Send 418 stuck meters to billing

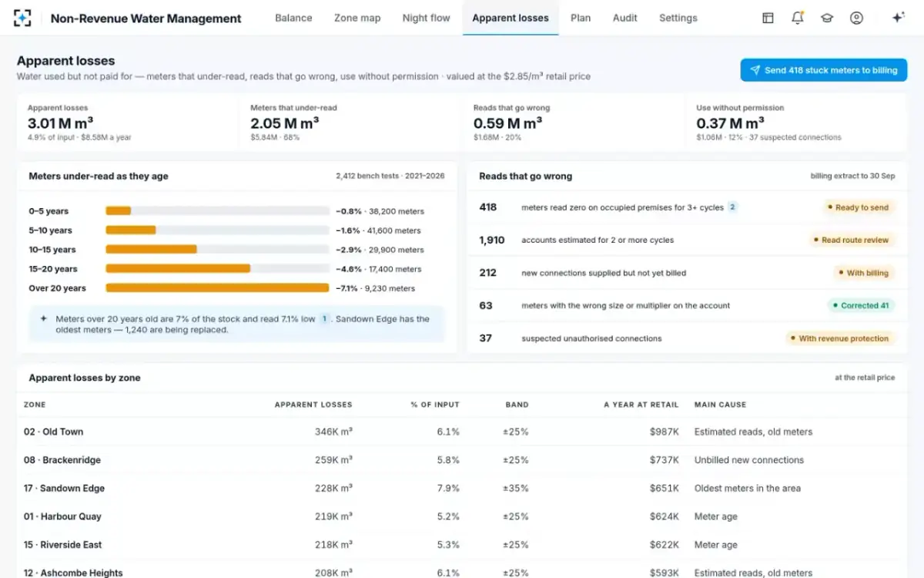(x=824, y=70)
